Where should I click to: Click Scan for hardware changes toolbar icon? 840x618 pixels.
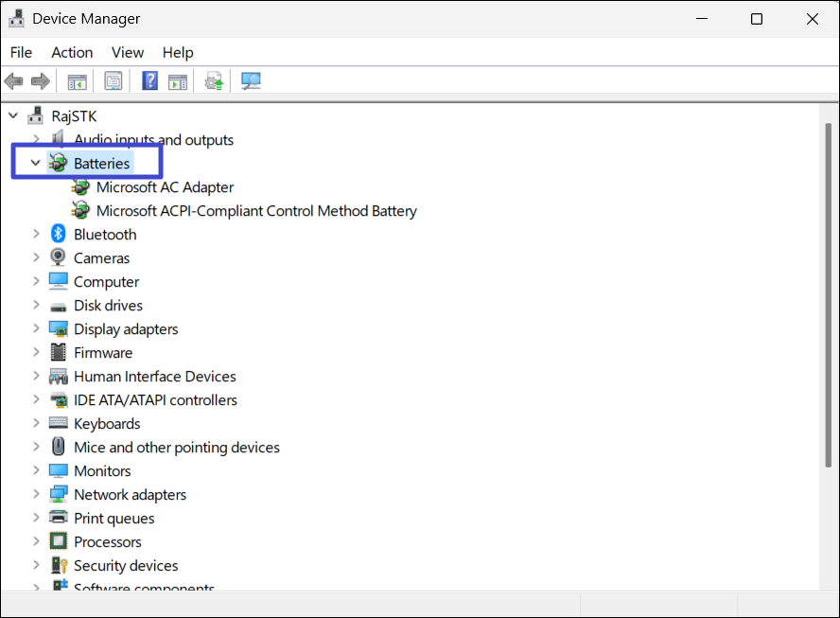click(251, 81)
